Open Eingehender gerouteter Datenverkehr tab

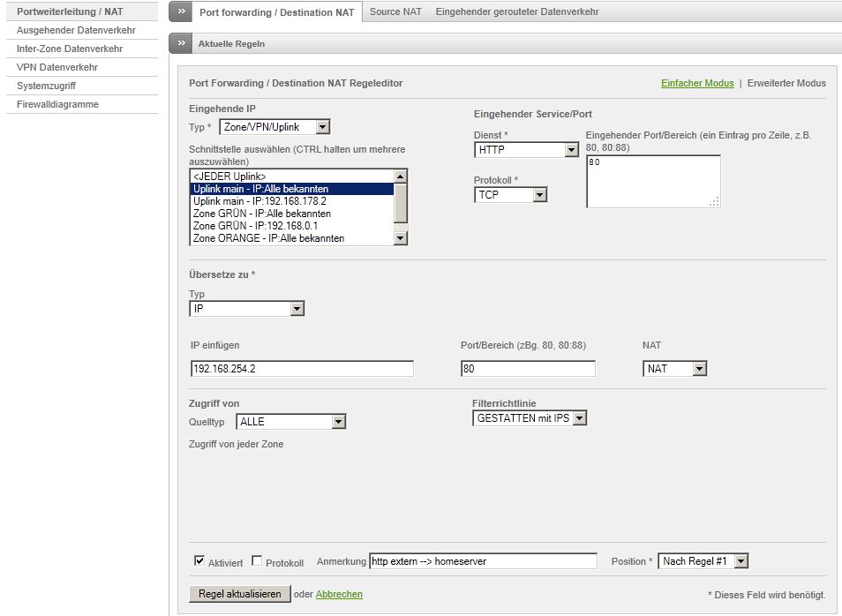click(x=517, y=12)
